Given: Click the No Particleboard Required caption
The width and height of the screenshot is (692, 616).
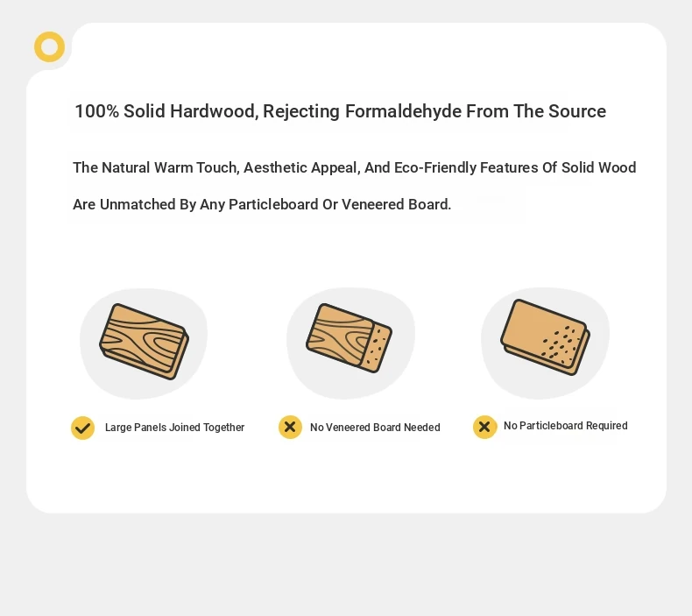Looking at the screenshot, I should 565,426.
